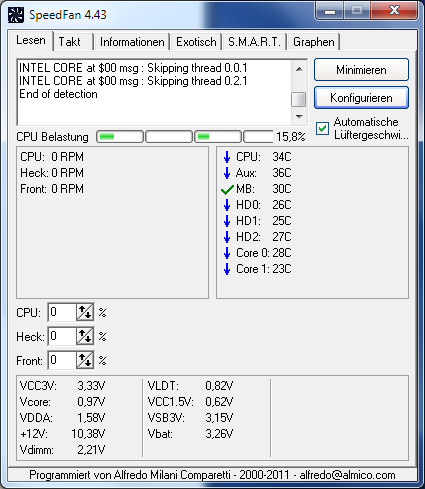Show the Graphen tab
The height and width of the screenshot is (489, 425).
pos(314,42)
